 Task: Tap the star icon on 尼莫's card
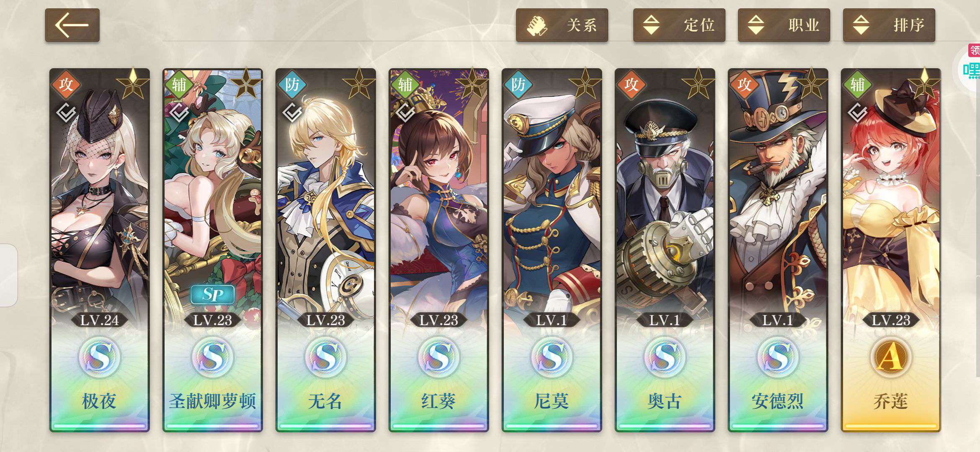(x=585, y=84)
